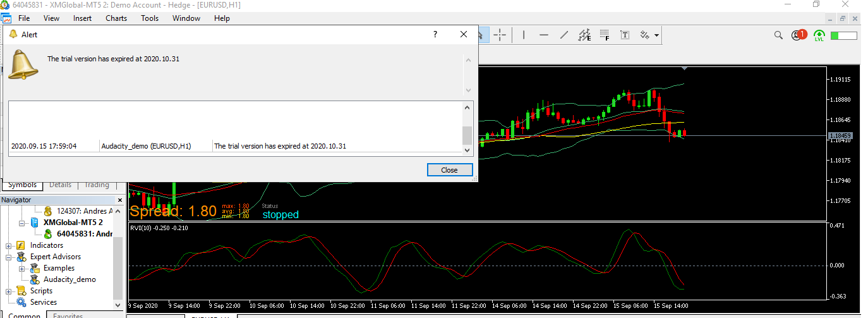868x318 pixels.
Task: Open the Charts menu
Action: [116, 18]
